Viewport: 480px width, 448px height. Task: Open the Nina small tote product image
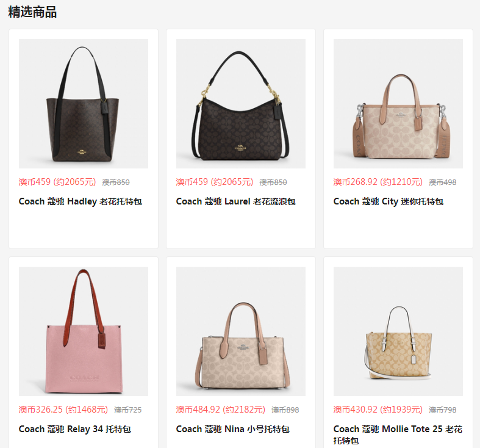pyautogui.click(x=241, y=331)
